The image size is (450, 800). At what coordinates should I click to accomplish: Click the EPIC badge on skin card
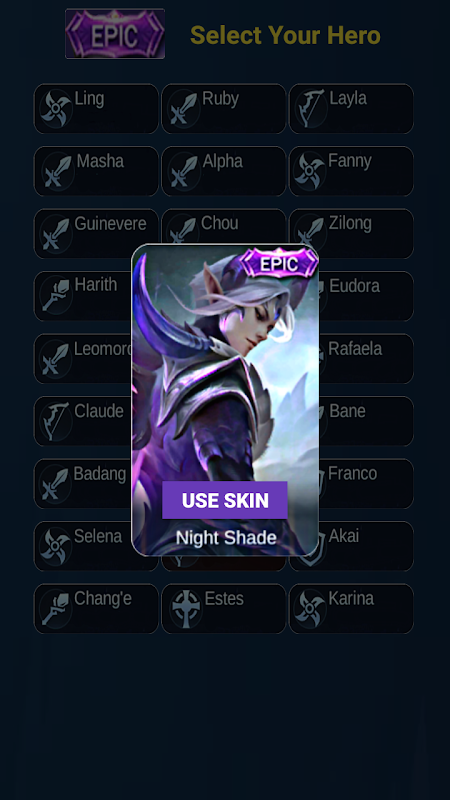(x=279, y=264)
